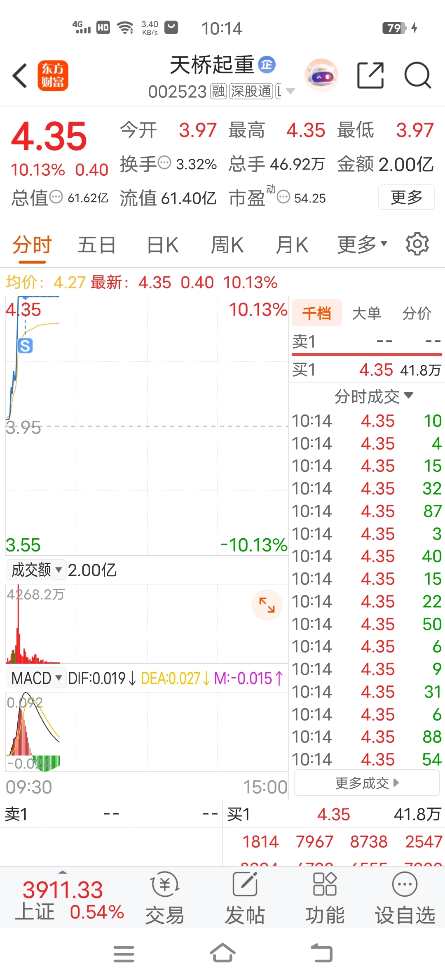Open 更多成交 list
The image size is (445, 980).
[367, 782]
